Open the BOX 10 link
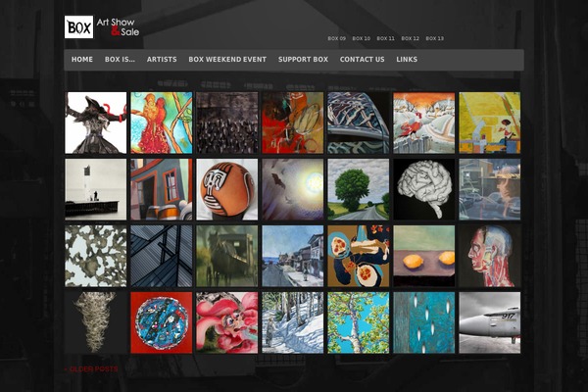Viewport: 588px width, 392px height. click(x=361, y=38)
